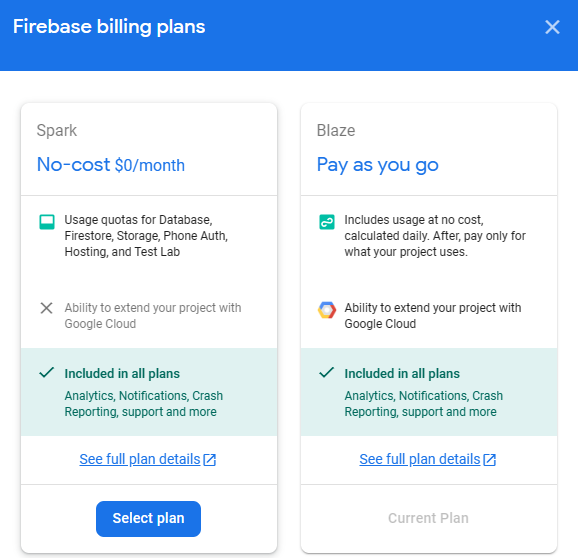Click the Spark plan name heading
This screenshot has width=578, height=558.
57,130
